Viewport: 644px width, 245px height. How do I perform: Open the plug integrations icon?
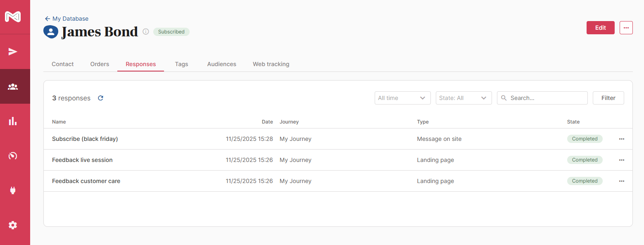13,190
